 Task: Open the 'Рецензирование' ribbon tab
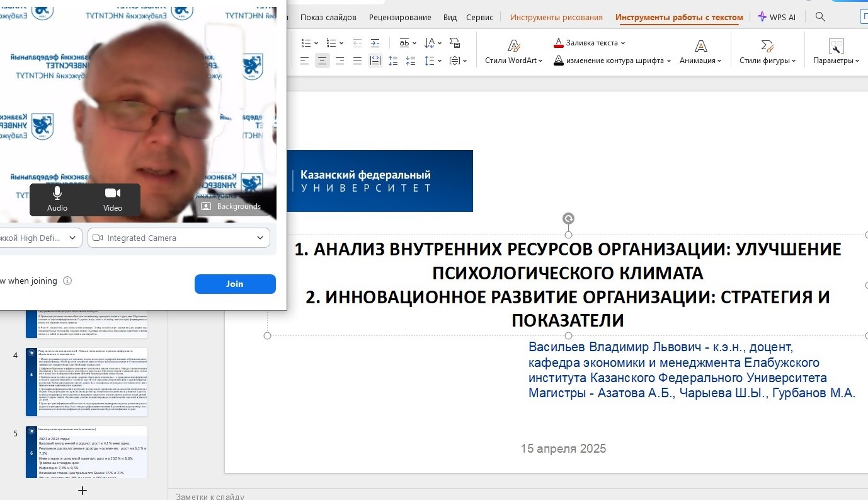pyautogui.click(x=400, y=17)
